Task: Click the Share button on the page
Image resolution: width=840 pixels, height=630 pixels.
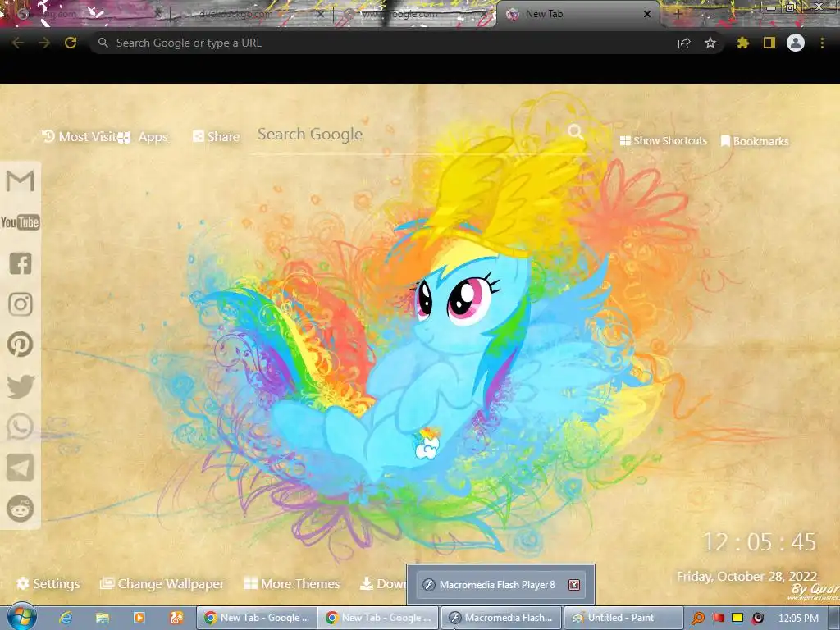Action: point(217,137)
